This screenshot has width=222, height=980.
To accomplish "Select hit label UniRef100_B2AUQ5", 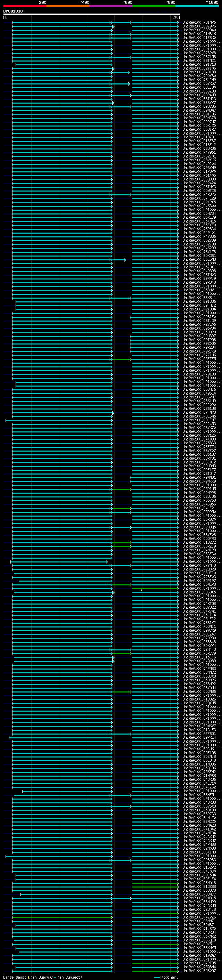I will click(x=199, y=527).
